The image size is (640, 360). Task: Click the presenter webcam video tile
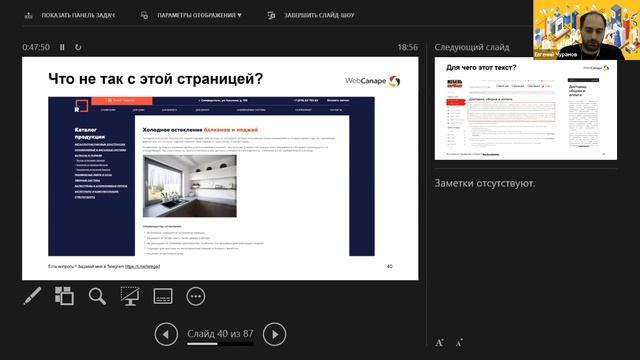tap(587, 30)
